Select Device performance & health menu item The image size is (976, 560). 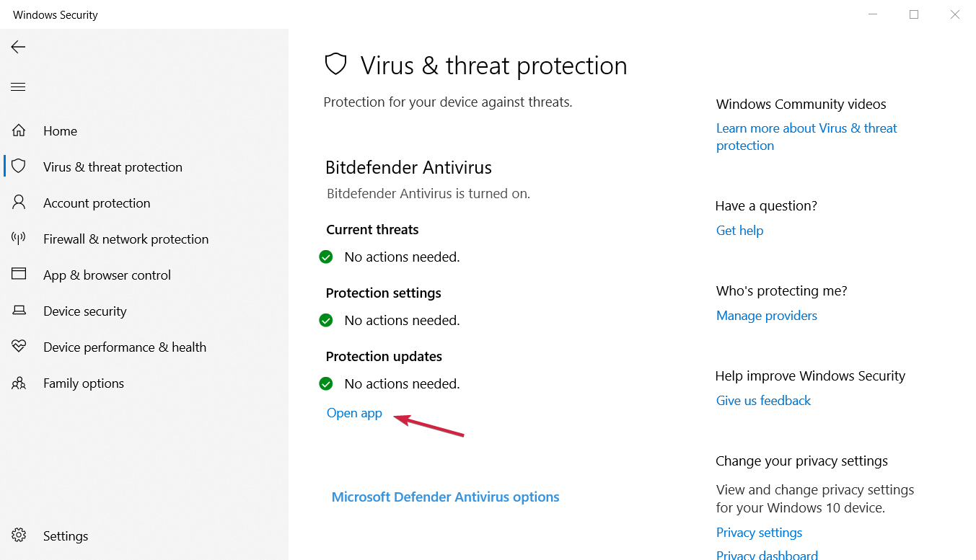pos(124,347)
